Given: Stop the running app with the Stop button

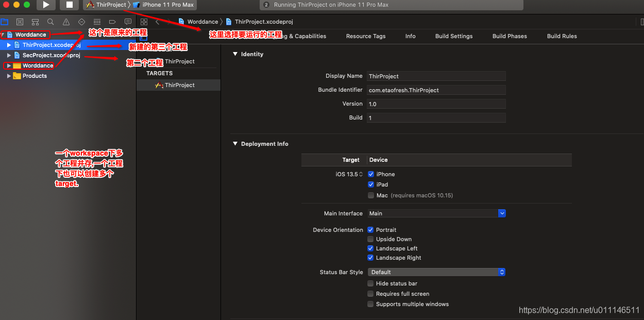Looking at the screenshot, I should pyautogui.click(x=70, y=5).
